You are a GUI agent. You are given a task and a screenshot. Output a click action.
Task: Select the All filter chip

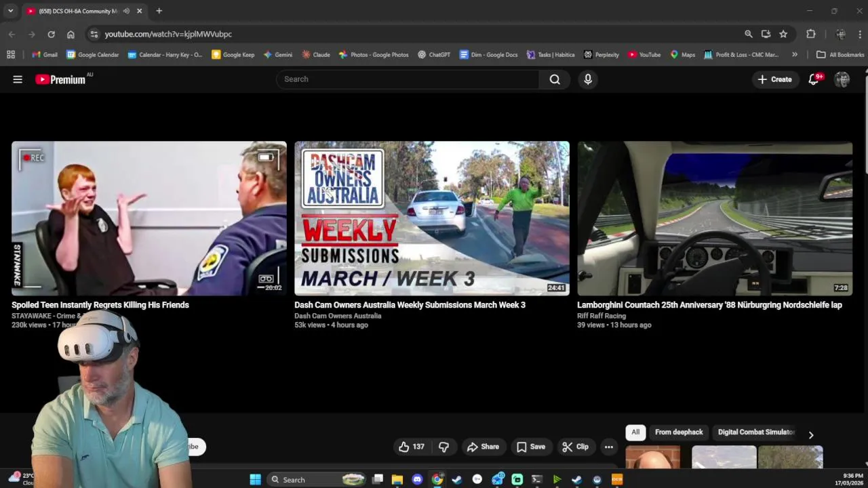click(635, 432)
